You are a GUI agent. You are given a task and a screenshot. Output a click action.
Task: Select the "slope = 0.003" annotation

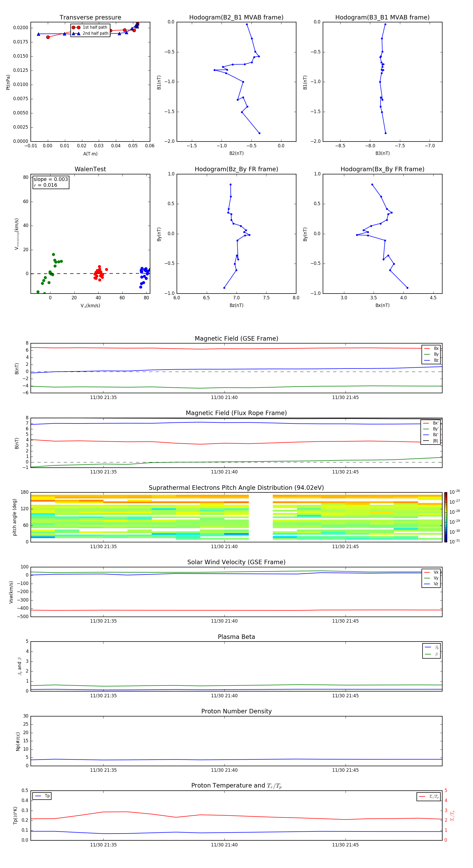(x=50, y=179)
